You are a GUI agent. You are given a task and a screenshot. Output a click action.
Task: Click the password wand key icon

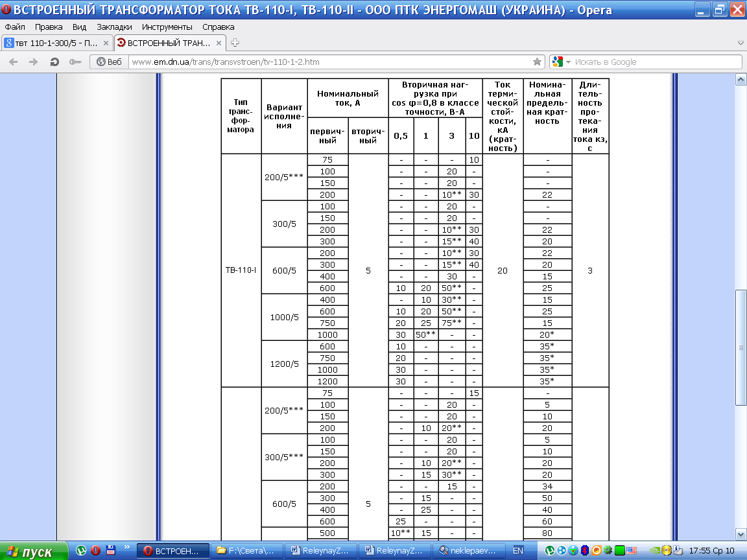pos(75,62)
